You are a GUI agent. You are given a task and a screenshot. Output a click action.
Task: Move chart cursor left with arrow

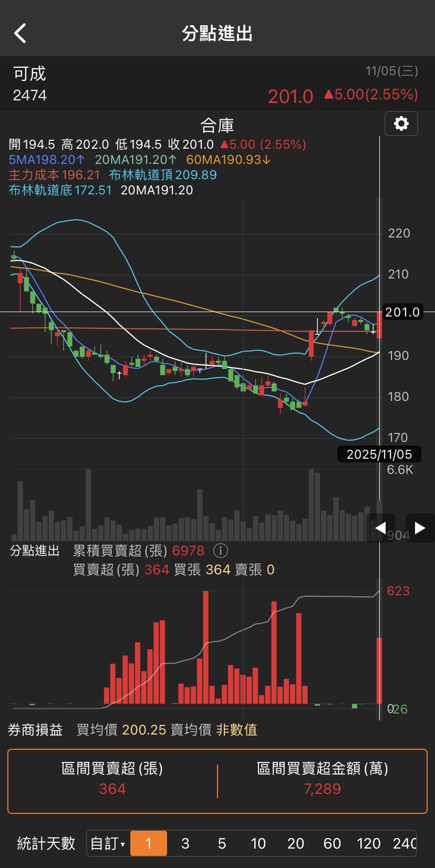381,528
